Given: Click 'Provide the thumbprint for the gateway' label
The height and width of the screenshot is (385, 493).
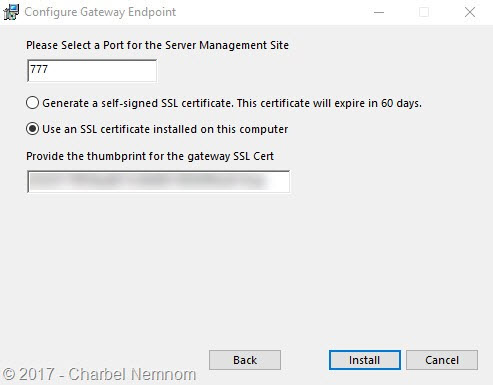Looking at the screenshot, I should click(150, 156).
